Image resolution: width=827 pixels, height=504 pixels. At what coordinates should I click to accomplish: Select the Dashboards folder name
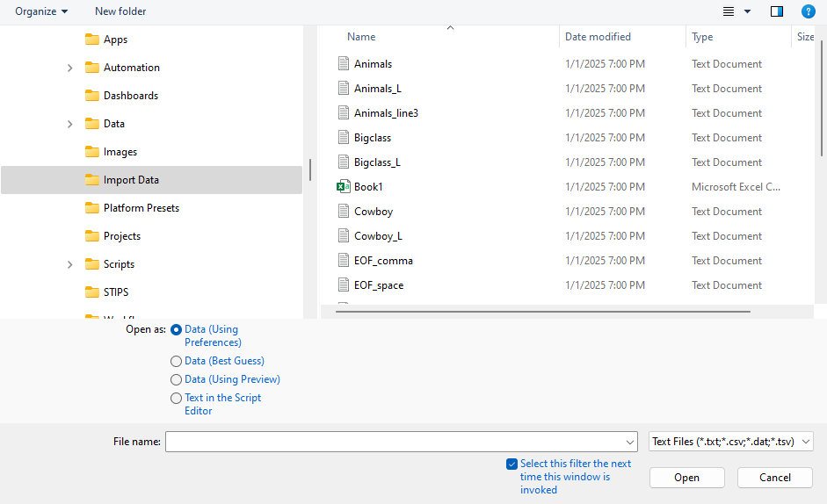131,96
